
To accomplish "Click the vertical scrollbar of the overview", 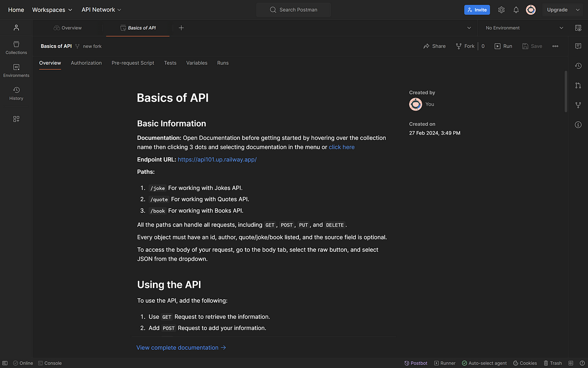I will coord(566,92).
